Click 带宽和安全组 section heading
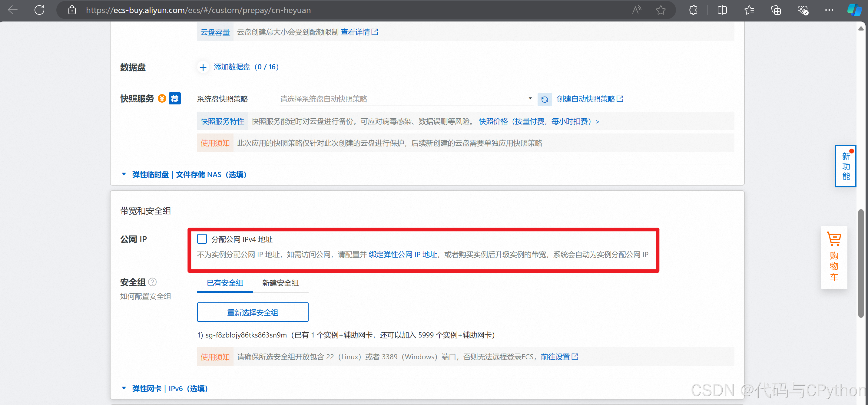The height and width of the screenshot is (405, 868). [x=146, y=210]
